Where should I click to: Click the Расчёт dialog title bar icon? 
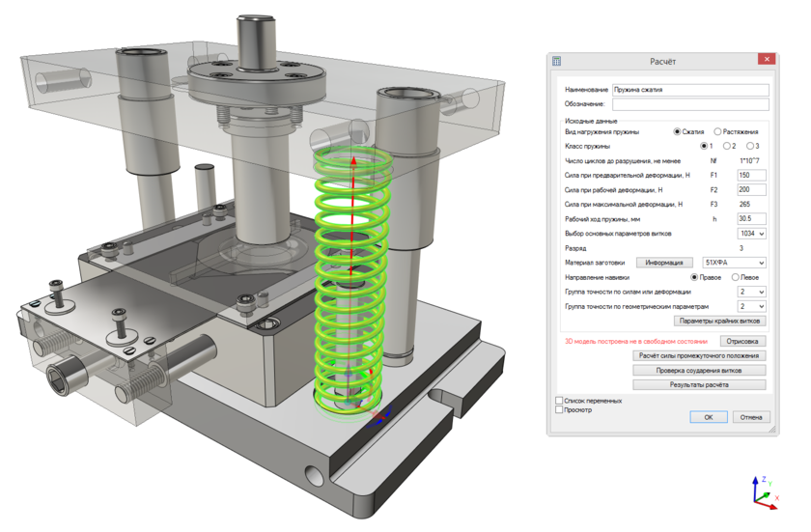pos(557,61)
